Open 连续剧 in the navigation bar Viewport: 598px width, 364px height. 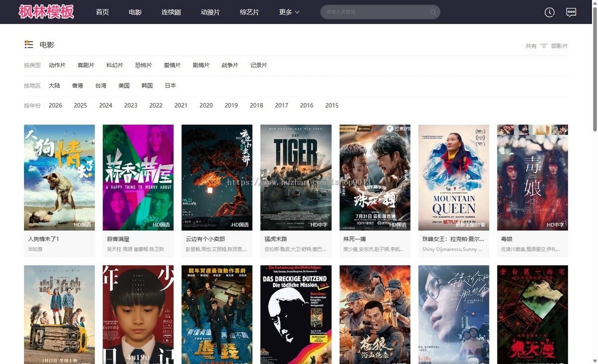point(171,12)
